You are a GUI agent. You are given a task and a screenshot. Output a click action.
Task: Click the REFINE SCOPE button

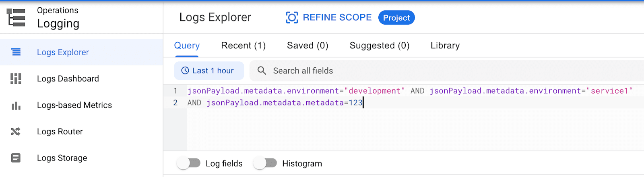tap(329, 17)
